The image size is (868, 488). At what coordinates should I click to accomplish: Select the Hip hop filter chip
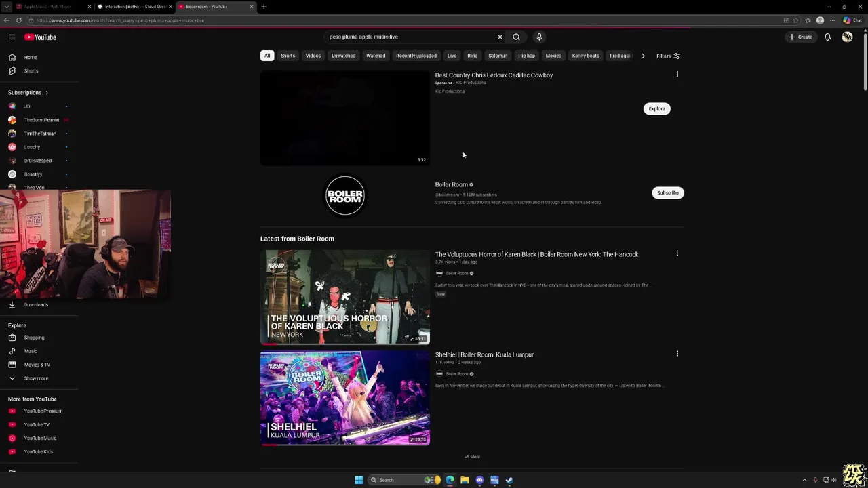click(527, 56)
